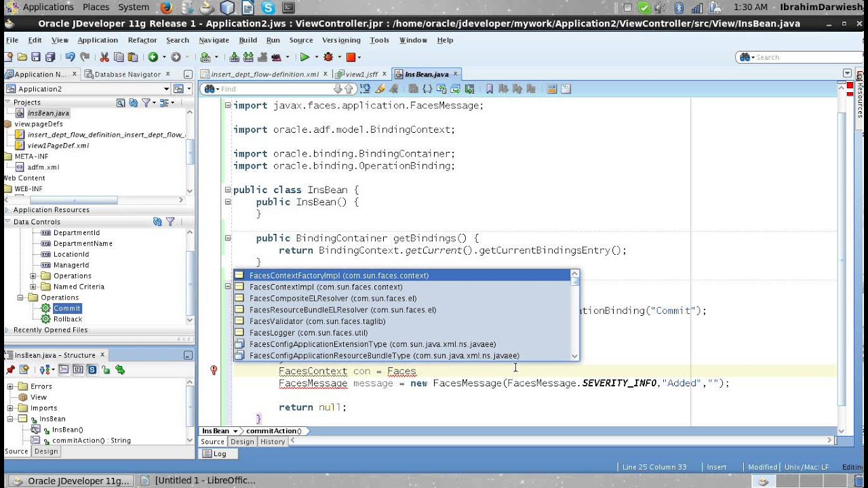This screenshot has width=868, height=488.
Task: Click the red Terminate square icon
Action: pyautogui.click(x=351, y=57)
